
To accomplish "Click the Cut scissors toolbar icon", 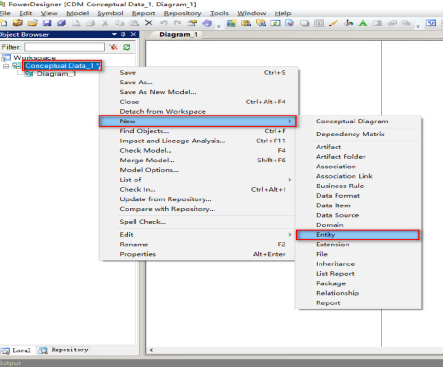I will click(105, 23).
